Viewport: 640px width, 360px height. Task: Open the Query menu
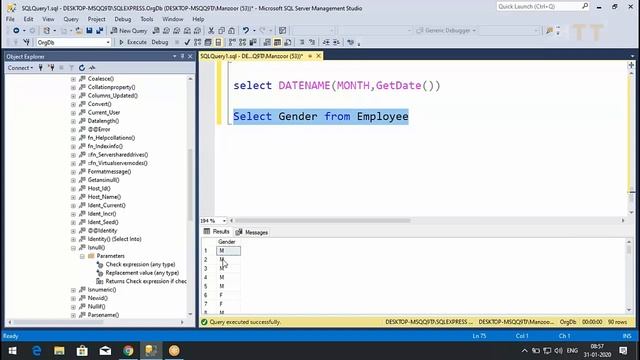point(71,19)
